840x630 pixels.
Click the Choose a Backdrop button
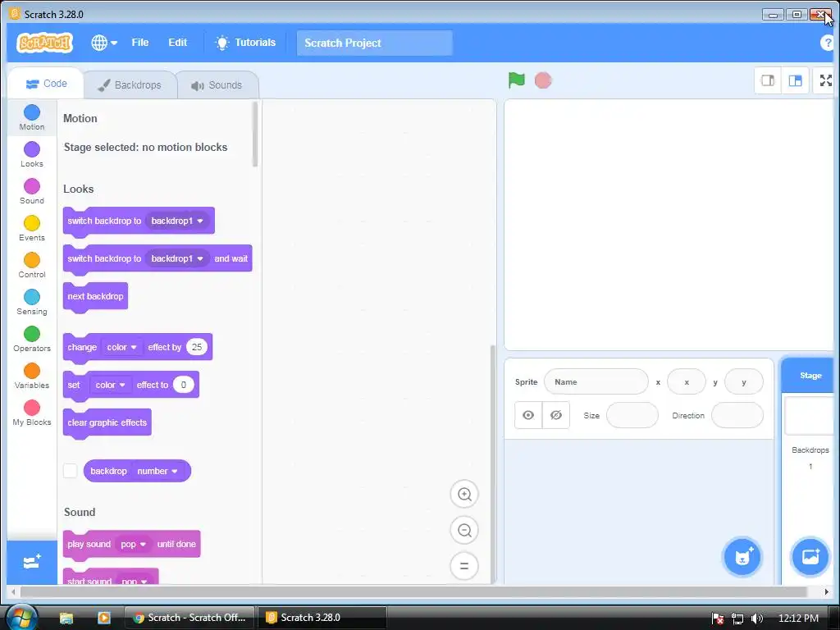pos(810,557)
